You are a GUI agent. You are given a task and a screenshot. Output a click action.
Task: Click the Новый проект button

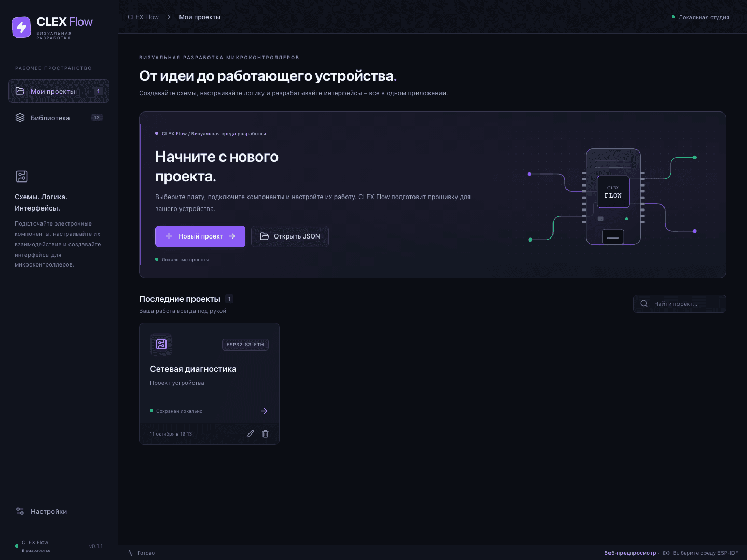click(200, 236)
